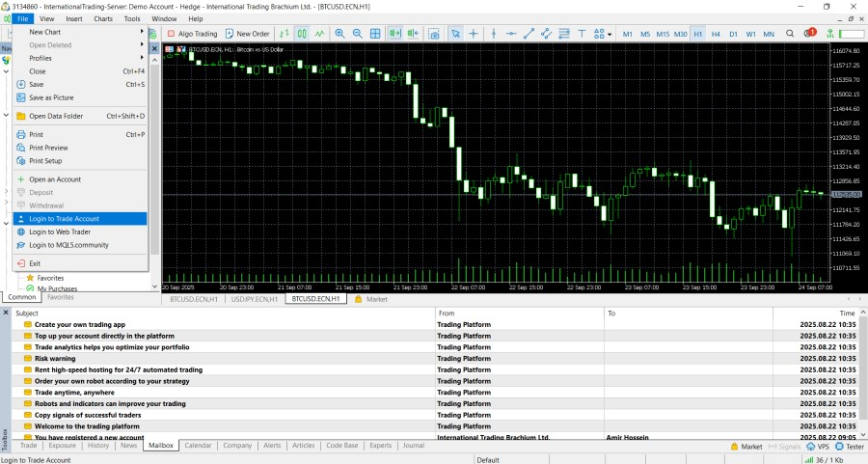Choose Login to Web Trader menu entry
This screenshot has width=868, height=464.
pyautogui.click(x=60, y=232)
